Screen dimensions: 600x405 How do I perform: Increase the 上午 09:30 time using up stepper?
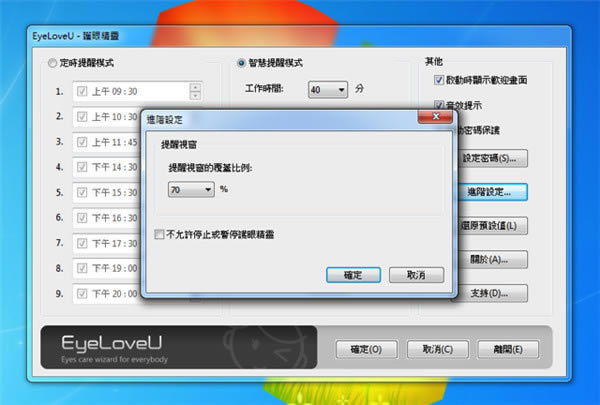coord(195,87)
